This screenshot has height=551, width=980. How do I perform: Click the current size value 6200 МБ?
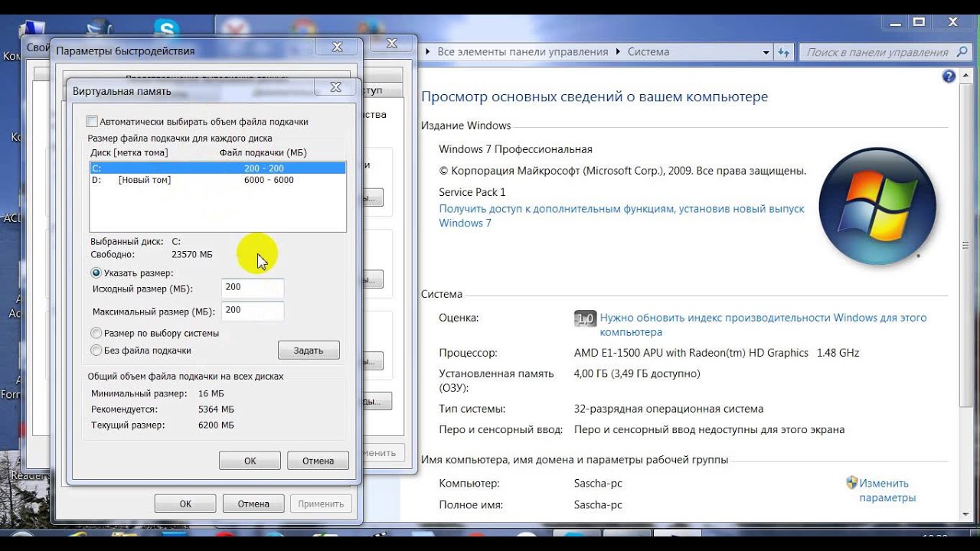216,425
